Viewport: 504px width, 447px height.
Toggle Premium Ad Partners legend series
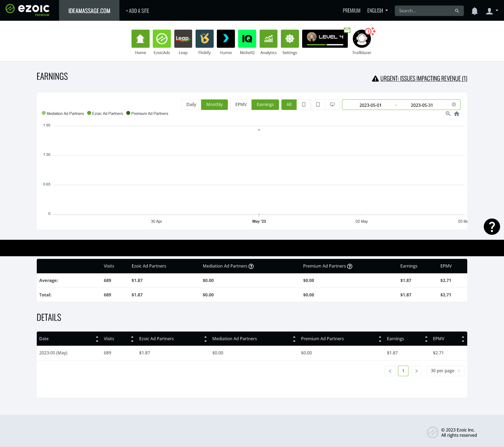pyautogui.click(x=147, y=113)
